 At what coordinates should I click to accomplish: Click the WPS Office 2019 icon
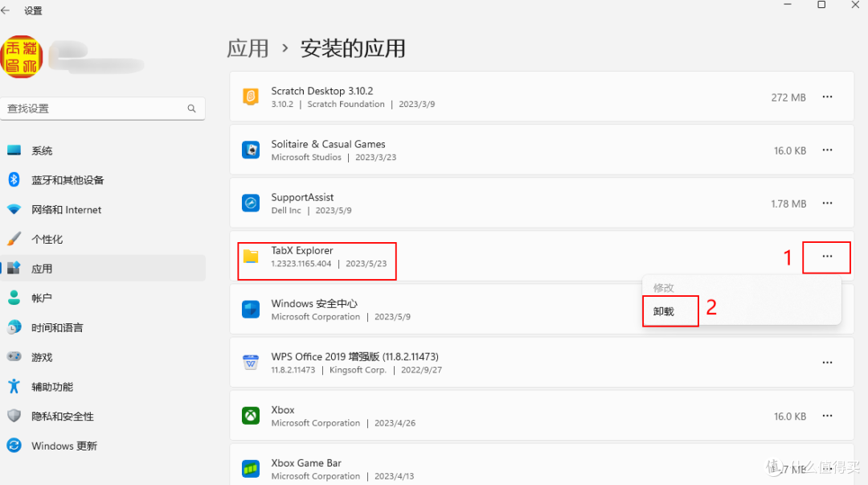click(x=251, y=363)
